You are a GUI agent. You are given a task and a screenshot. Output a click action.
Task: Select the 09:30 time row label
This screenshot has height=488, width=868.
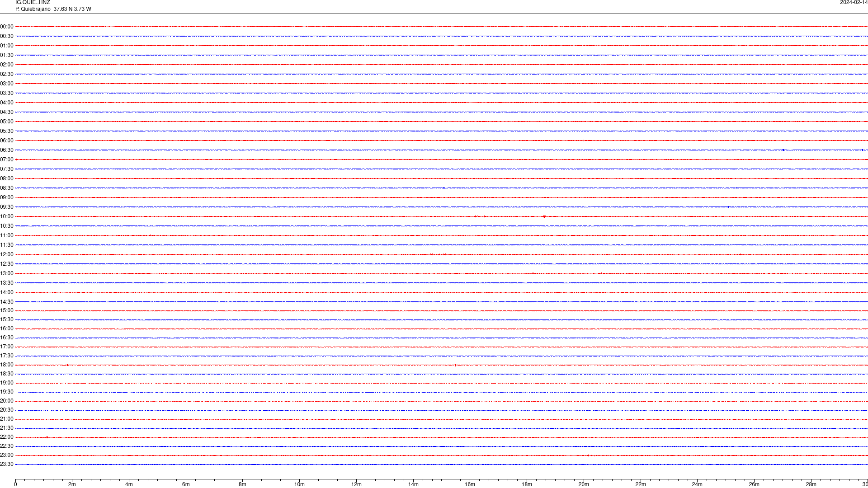pos(7,207)
